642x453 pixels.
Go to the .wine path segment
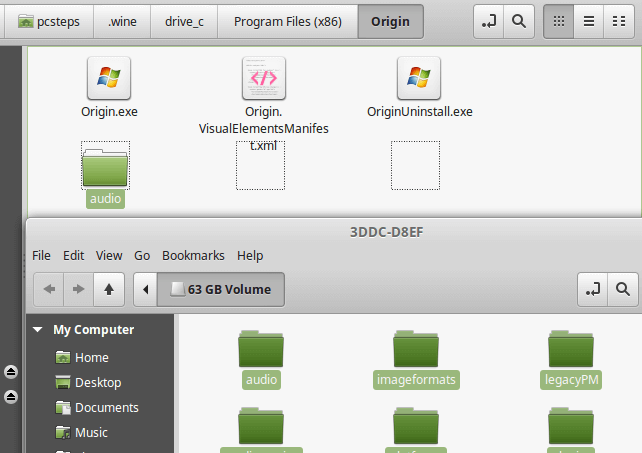click(x=122, y=22)
